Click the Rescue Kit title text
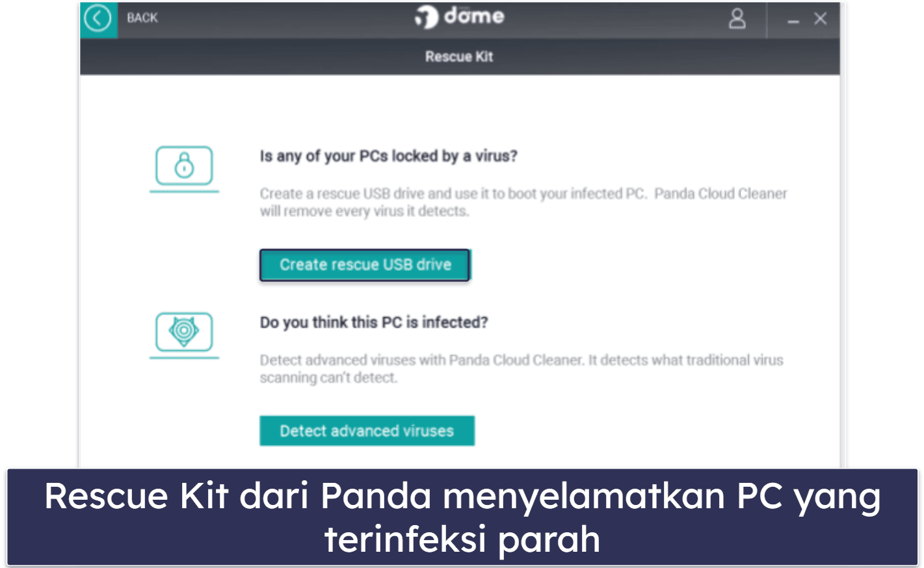This screenshot has width=924, height=568. (x=459, y=57)
